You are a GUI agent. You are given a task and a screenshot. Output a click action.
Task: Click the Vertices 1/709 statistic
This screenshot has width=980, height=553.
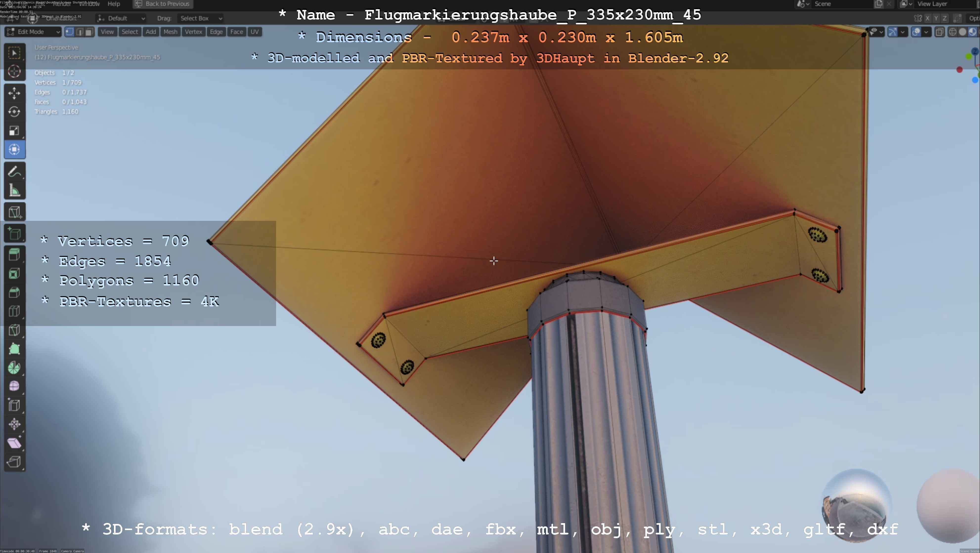(58, 82)
